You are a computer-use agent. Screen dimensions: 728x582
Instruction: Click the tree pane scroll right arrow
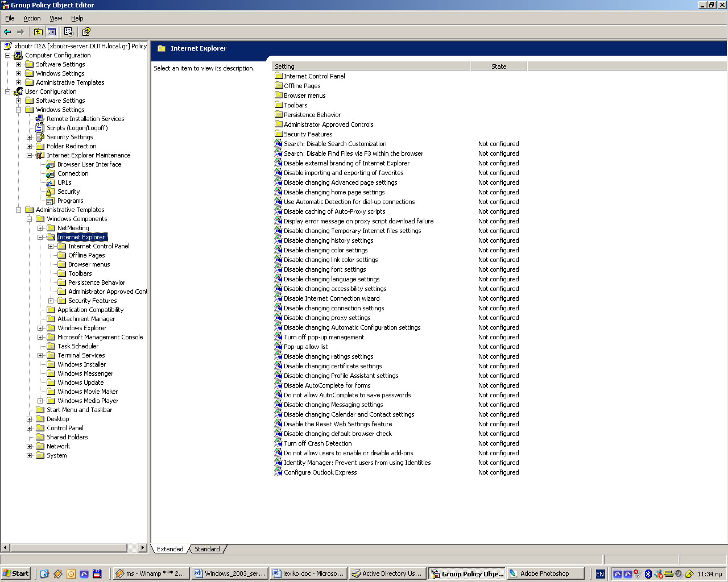click(x=143, y=548)
